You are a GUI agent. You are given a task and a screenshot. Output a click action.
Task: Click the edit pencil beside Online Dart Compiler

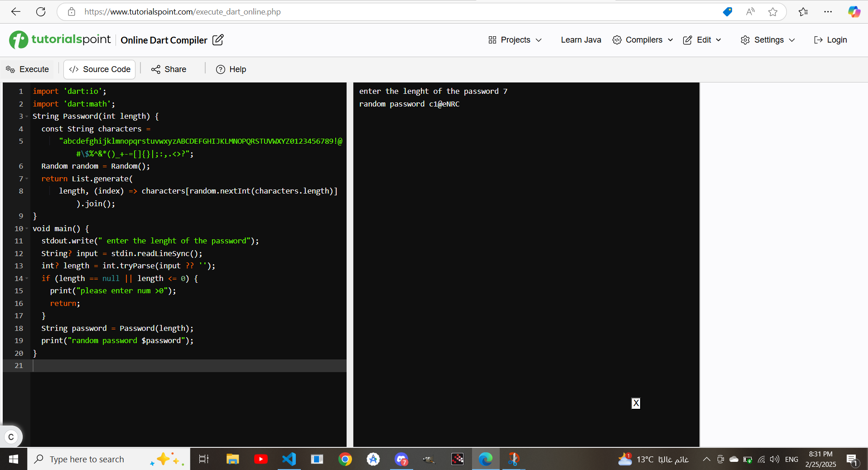218,40
